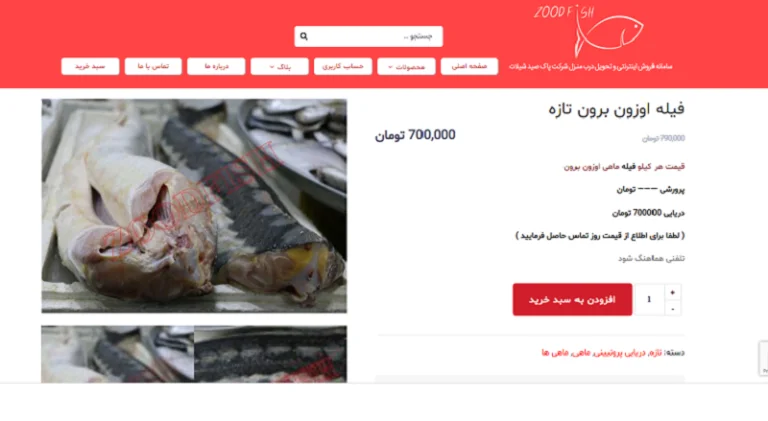Increase quantity with plus button
768x421 pixels.
tap(672, 292)
